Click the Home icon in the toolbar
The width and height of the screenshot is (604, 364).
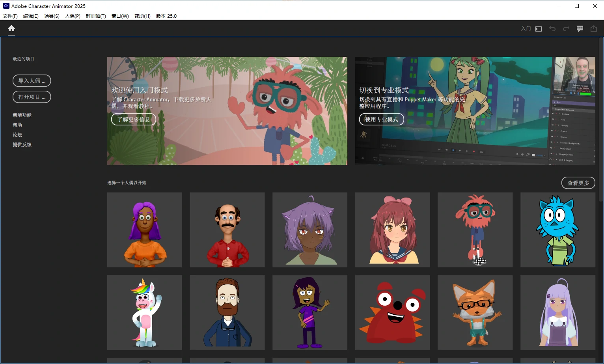tap(11, 28)
